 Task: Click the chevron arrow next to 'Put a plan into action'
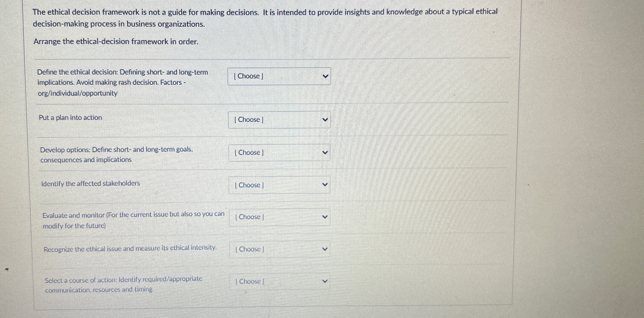tap(325, 120)
